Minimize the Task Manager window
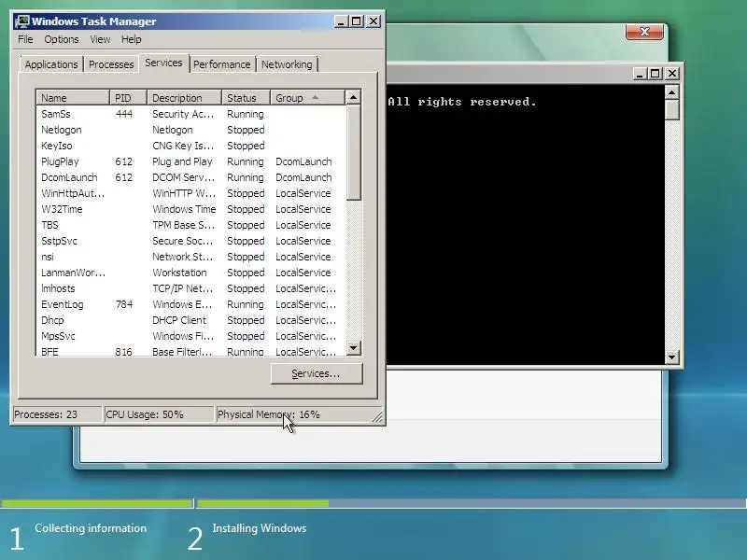Image resolution: width=747 pixels, height=560 pixels. [x=341, y=21]
